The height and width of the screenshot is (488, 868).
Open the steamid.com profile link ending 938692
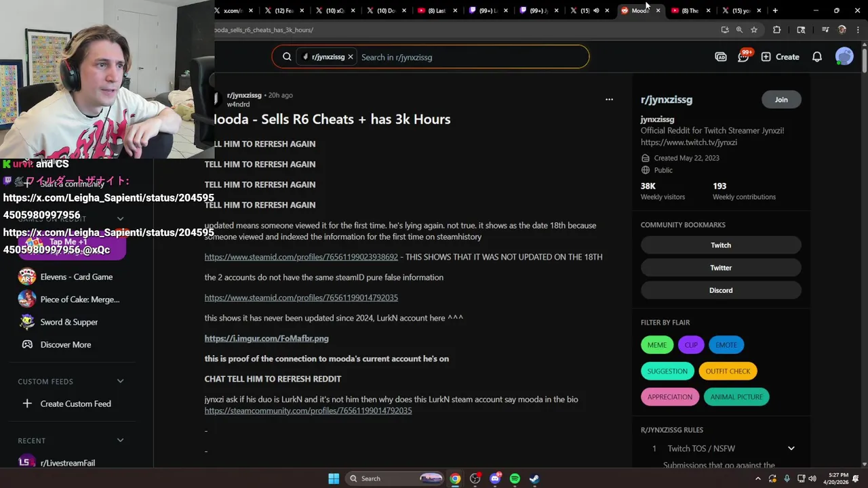point(301,257)
